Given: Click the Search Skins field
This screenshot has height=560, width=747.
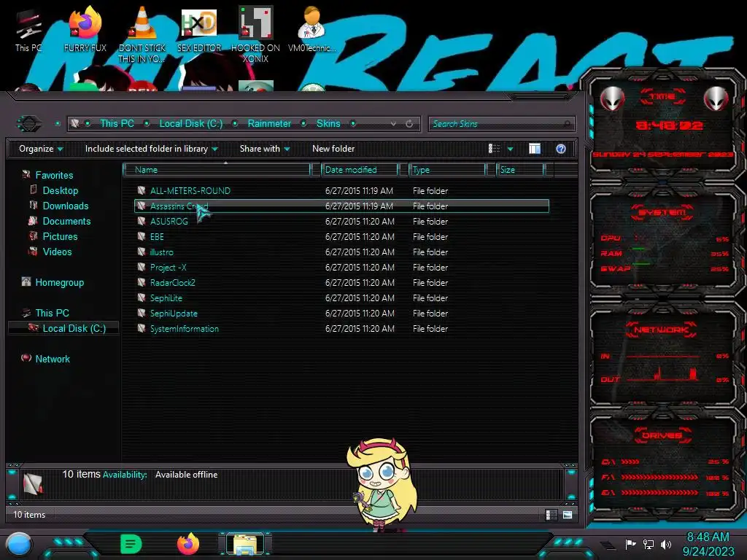Looking at the screenshot, I should (x=501, y=124).
